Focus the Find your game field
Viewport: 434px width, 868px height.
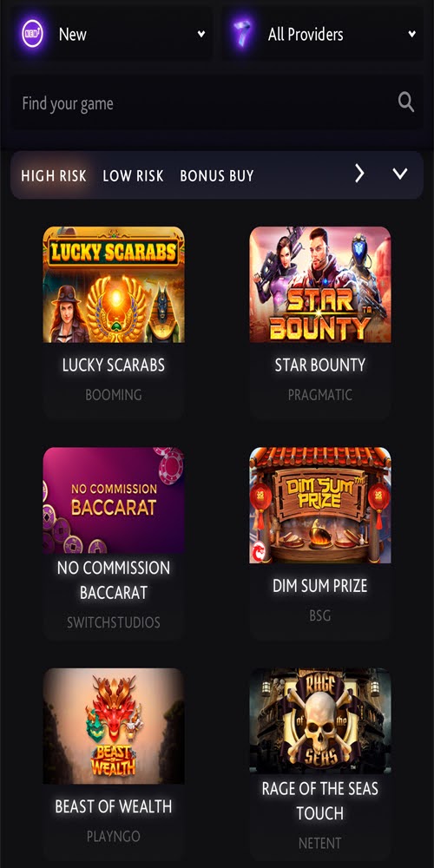point(217,103)
